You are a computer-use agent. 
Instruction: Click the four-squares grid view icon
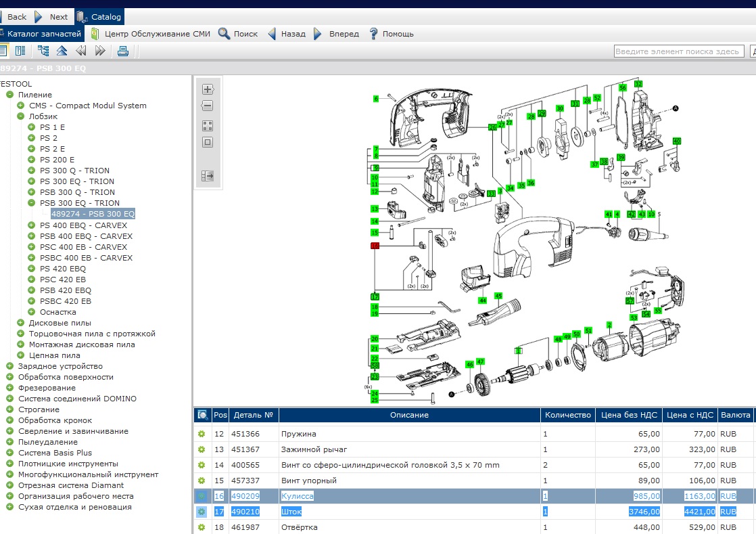(208, 126)
